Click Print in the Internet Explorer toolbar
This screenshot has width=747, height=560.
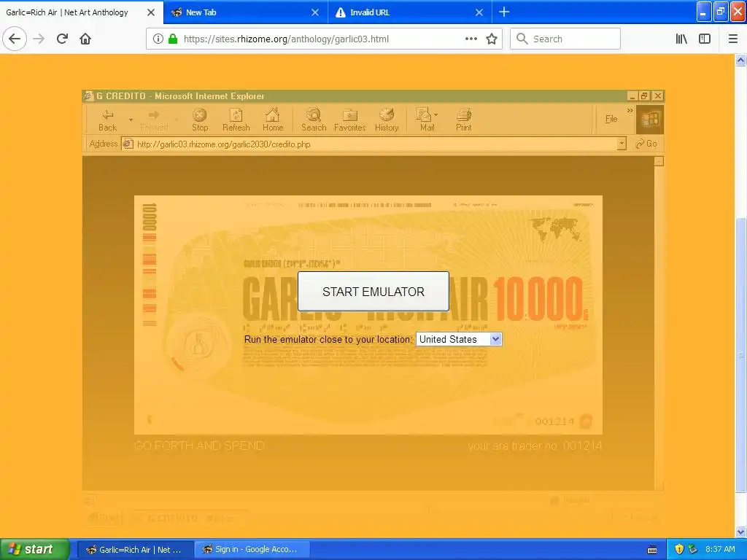(x=463, y=120)
